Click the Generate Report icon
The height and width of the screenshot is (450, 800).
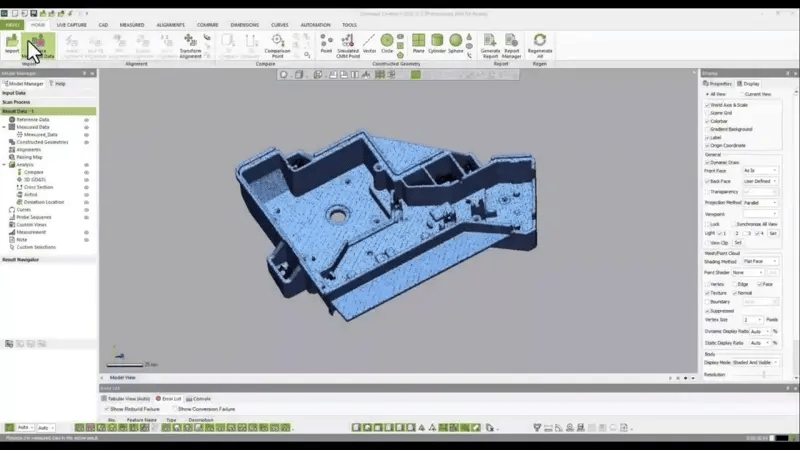[490, 44]
